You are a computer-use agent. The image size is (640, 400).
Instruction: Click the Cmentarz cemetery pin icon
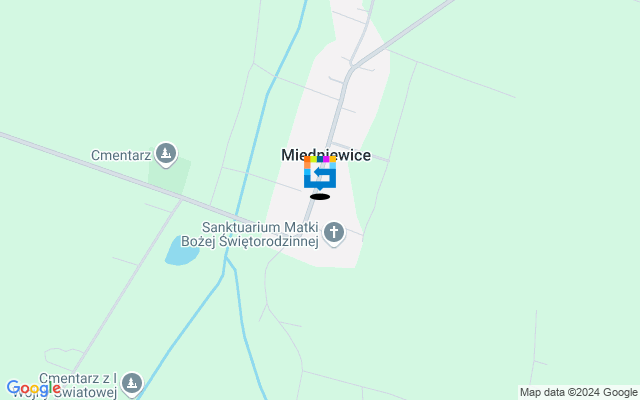click(x=165, y=154)
